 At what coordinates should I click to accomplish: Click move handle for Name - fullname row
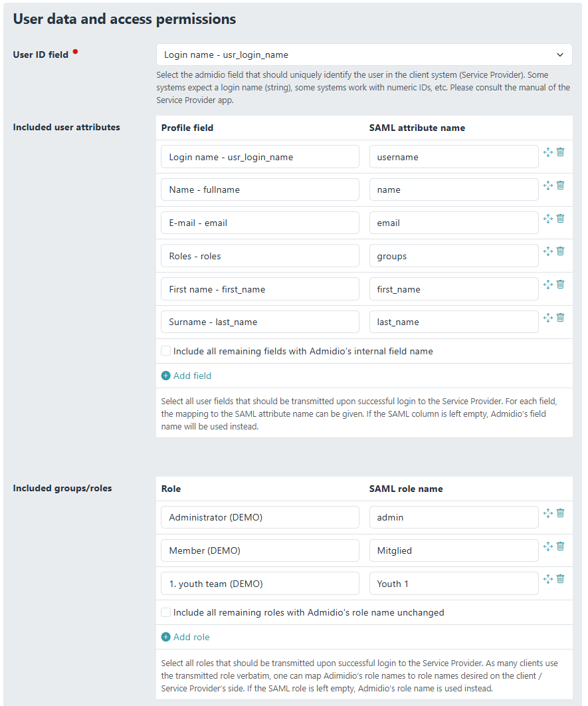point(548,185)
